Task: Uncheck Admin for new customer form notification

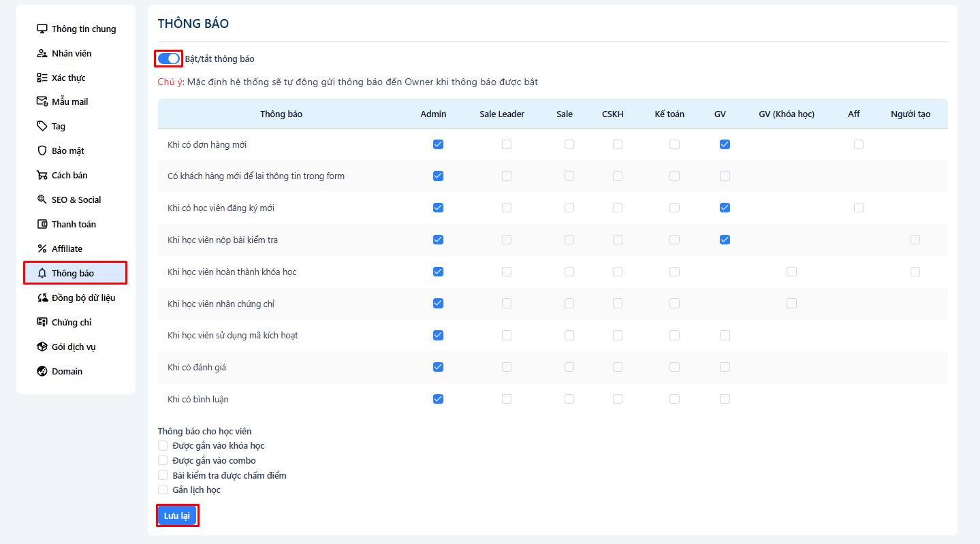Action: (438, 176)
